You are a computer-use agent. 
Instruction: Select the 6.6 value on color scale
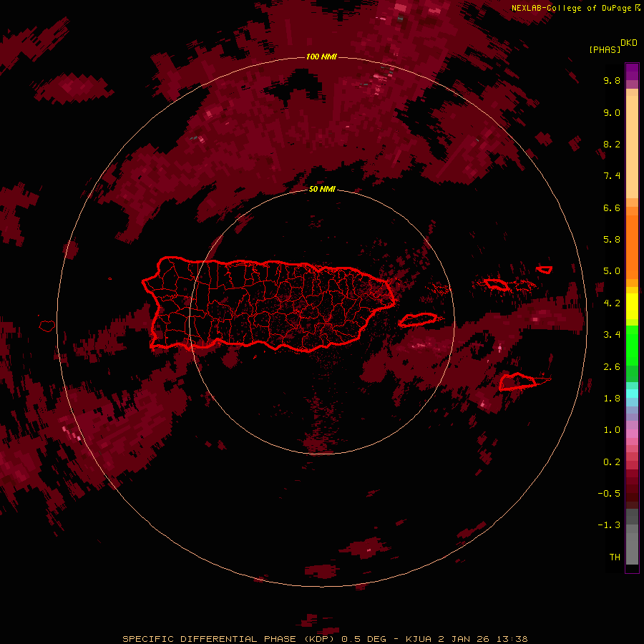[612, 208]
